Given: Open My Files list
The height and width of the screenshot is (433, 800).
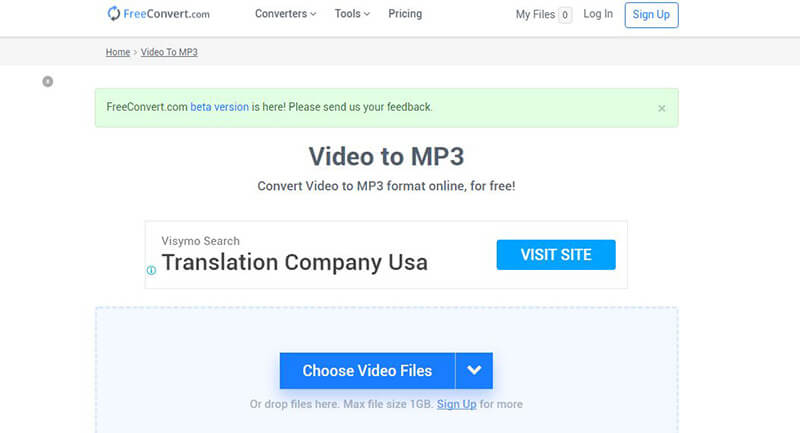Looking at the screenshot, I should [535, 15].
